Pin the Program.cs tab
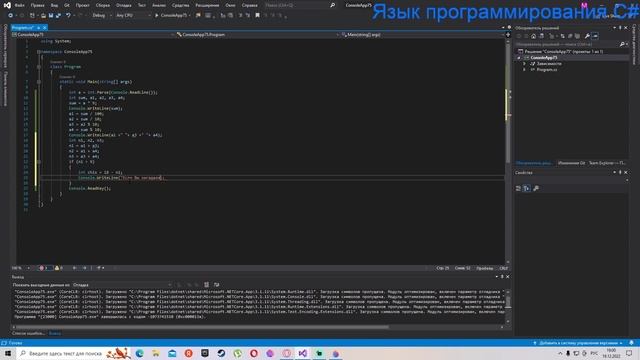This screenshot has width=640, height=360. pyautogui.click(x=38, y=27)
